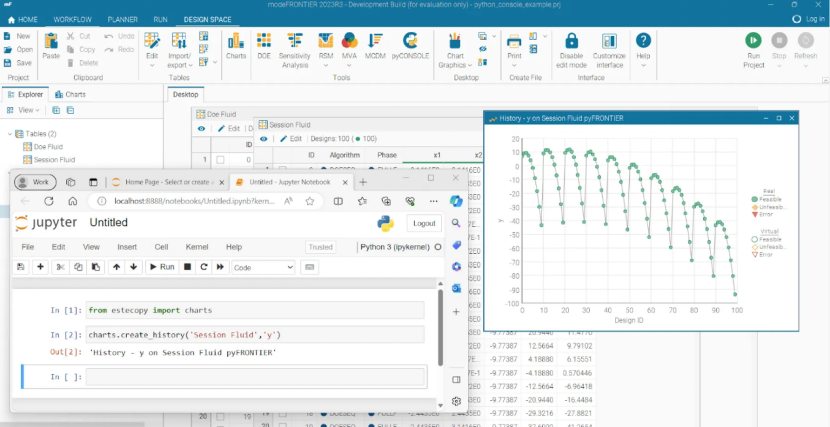Restart kernel circular arrow in Jupyter toolbar
Image resolution: width=830 pixels, height=427 pixels.
tap(203, 267)
